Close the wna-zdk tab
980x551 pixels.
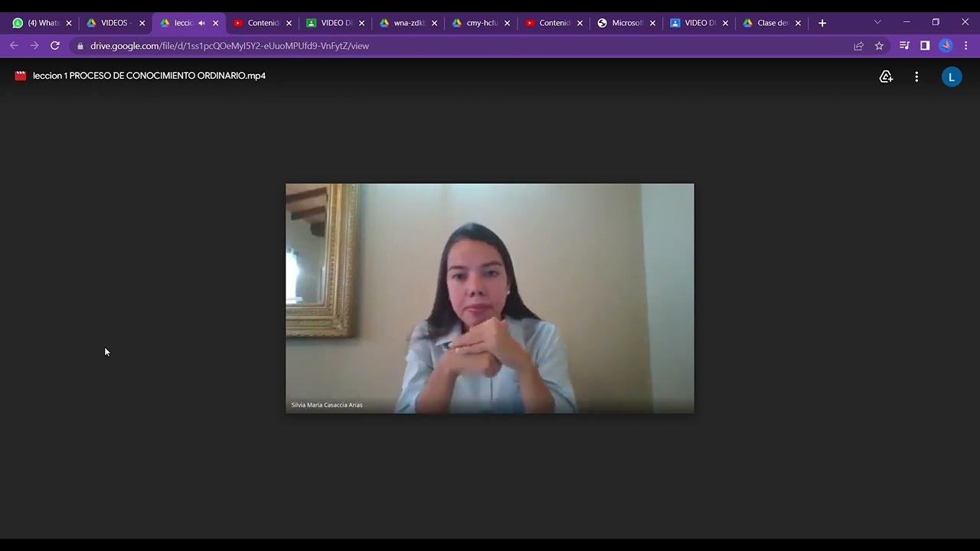[434, 23]
